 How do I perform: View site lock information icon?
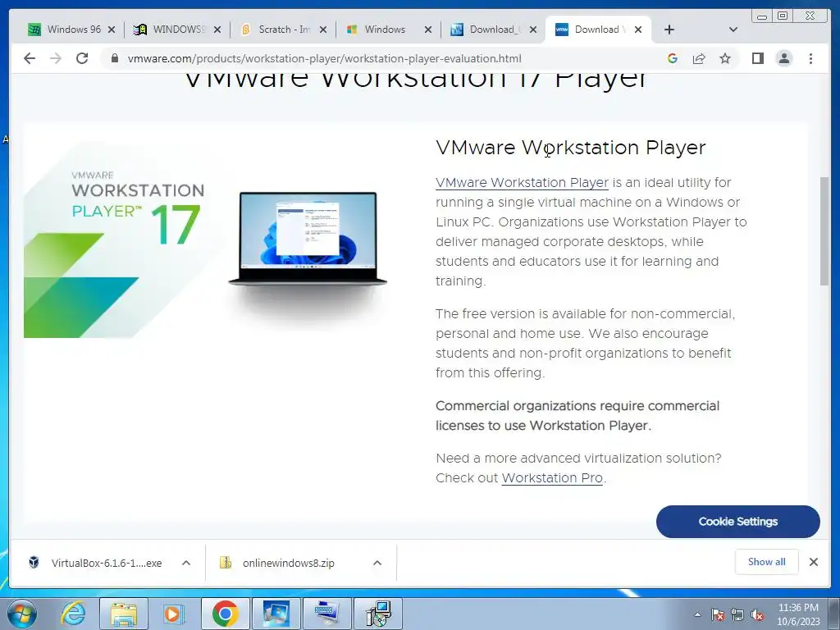[114, 58]
